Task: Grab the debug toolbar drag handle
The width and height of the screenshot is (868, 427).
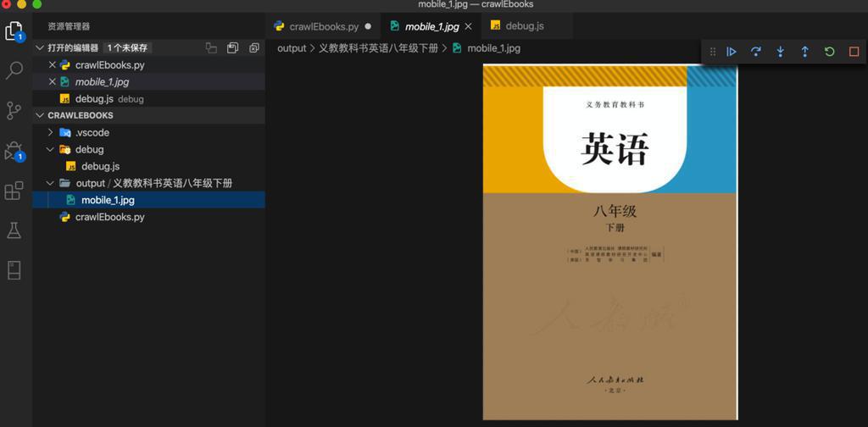Action: [712, 52]
